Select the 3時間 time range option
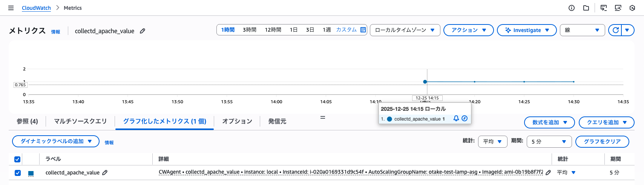This screenshot has width=644, height=185. tap(249, 30)
